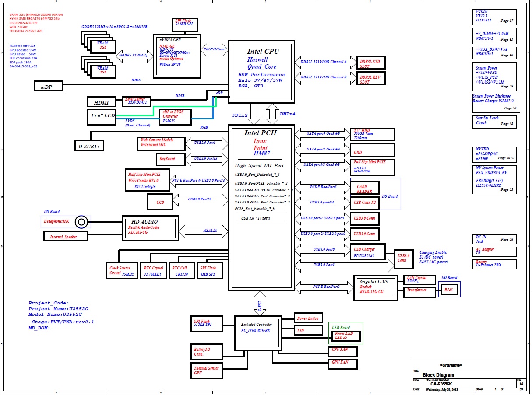
Task: Click the Project_Name:U2552G text
Action: click(59, 308)
